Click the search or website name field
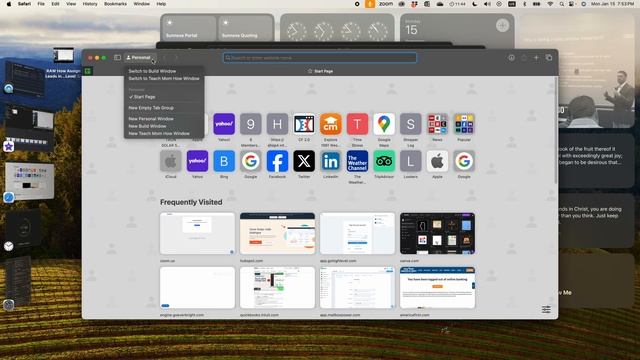Image resolution: width=640 pixels, height=360 pixels. coord(320,58)
